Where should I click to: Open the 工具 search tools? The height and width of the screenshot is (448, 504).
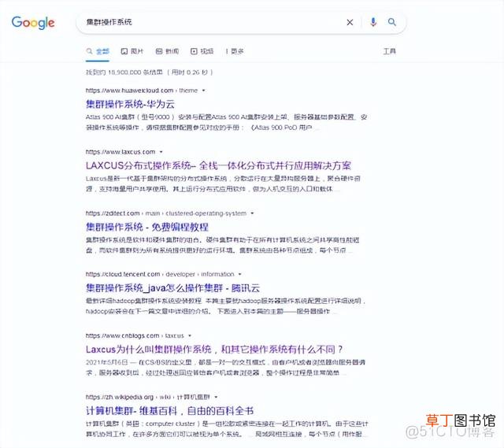click(x=389, y=51)
